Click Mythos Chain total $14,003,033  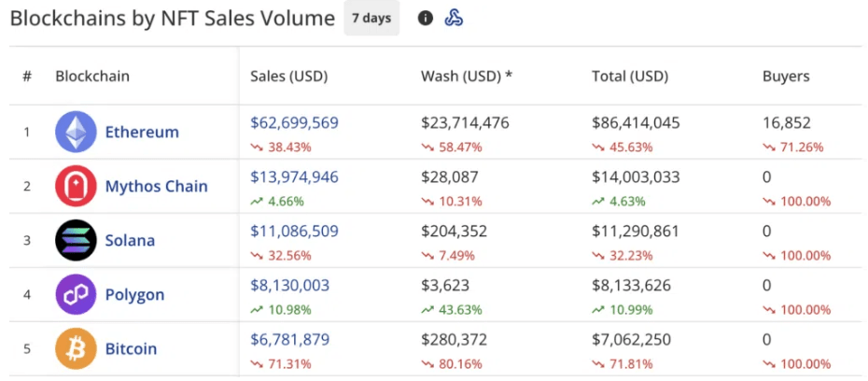click(x=636, y=176)
